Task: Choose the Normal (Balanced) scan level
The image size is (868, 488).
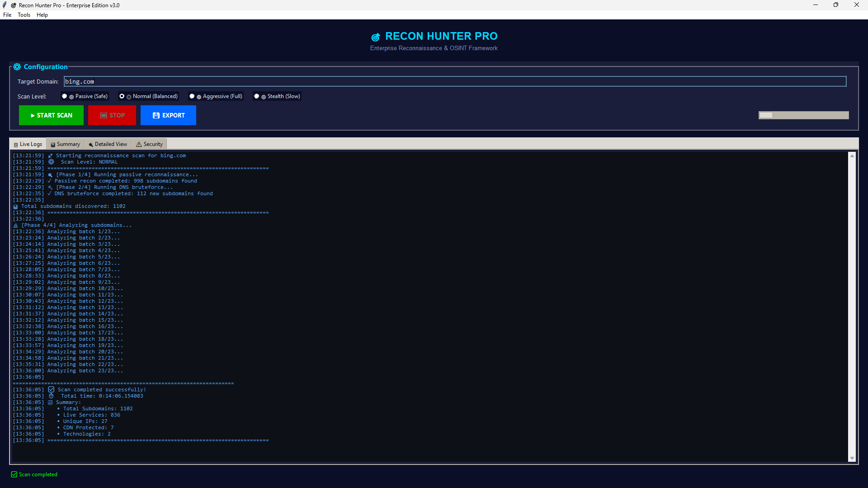Action: click(x=122, y=96)
